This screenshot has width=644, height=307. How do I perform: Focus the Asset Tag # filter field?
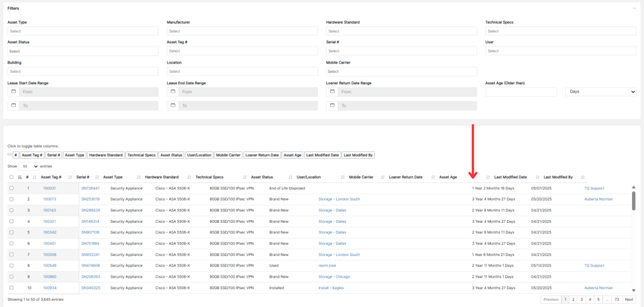point(242,51)
